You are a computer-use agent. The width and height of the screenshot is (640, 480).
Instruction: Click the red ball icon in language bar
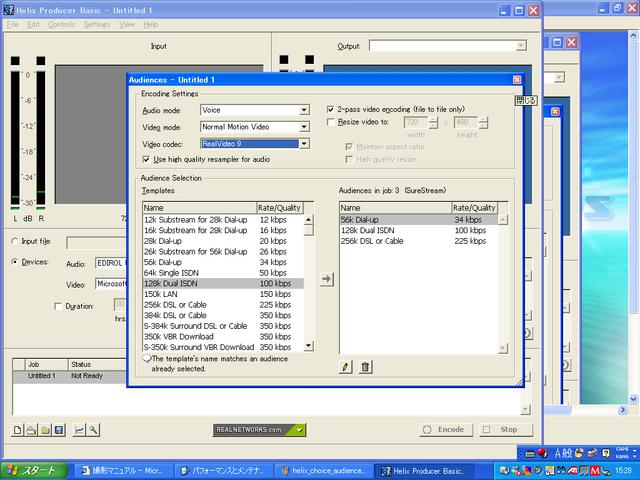point(542,453)
